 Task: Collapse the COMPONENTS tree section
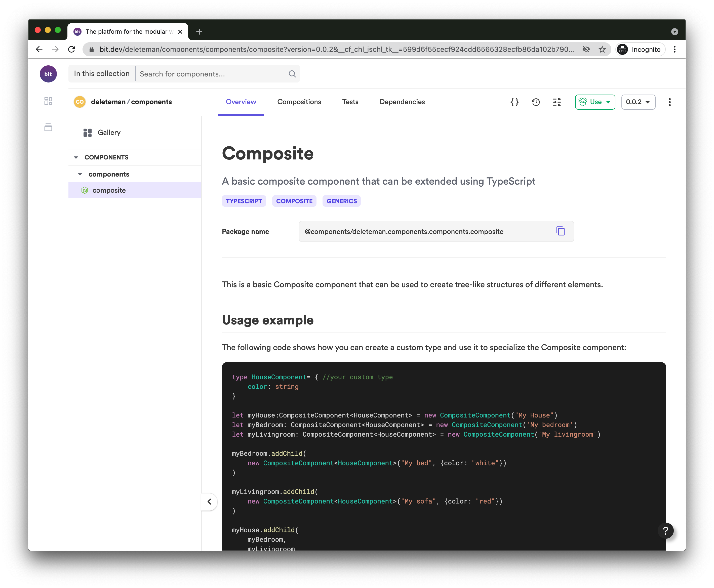[x=76, y=157]
